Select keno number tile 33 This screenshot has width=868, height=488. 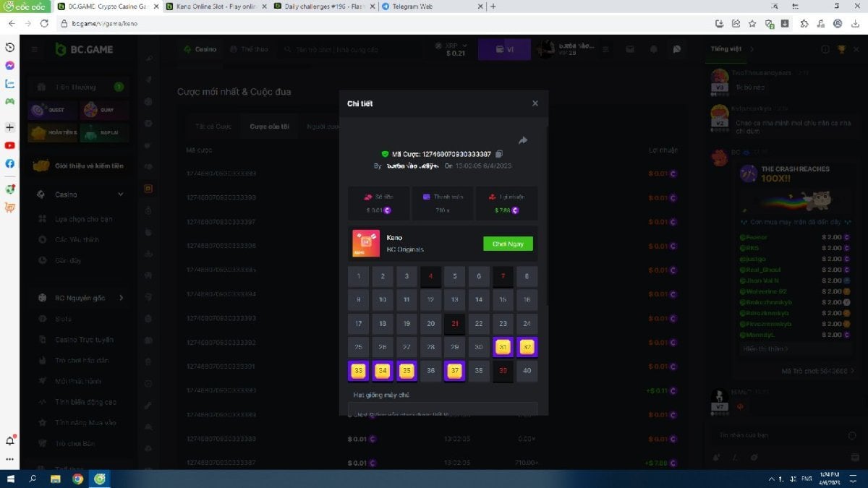358,371
